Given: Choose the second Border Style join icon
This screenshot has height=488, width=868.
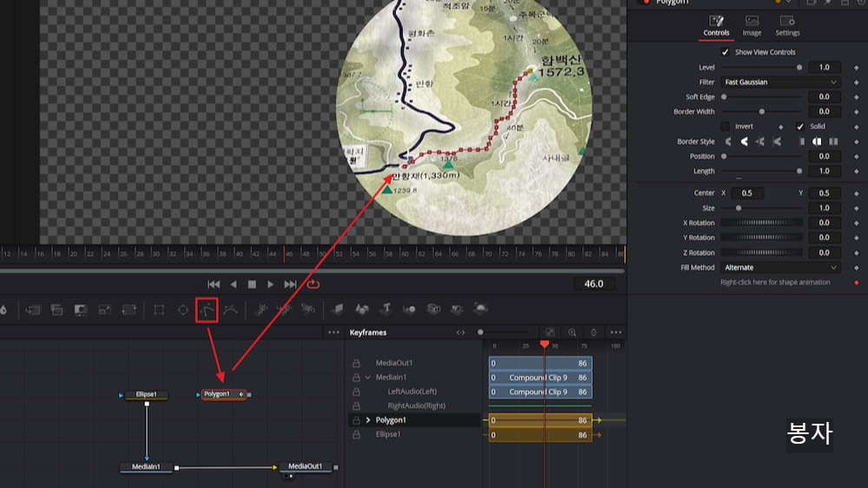Looking at the screenshot, I should 745,142.
